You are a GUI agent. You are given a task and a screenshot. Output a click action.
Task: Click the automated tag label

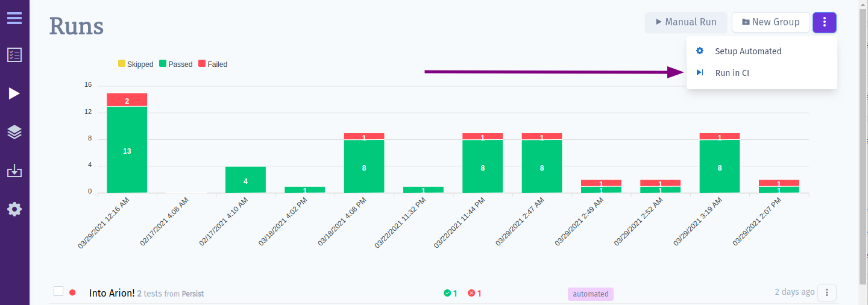click(590, 294)
